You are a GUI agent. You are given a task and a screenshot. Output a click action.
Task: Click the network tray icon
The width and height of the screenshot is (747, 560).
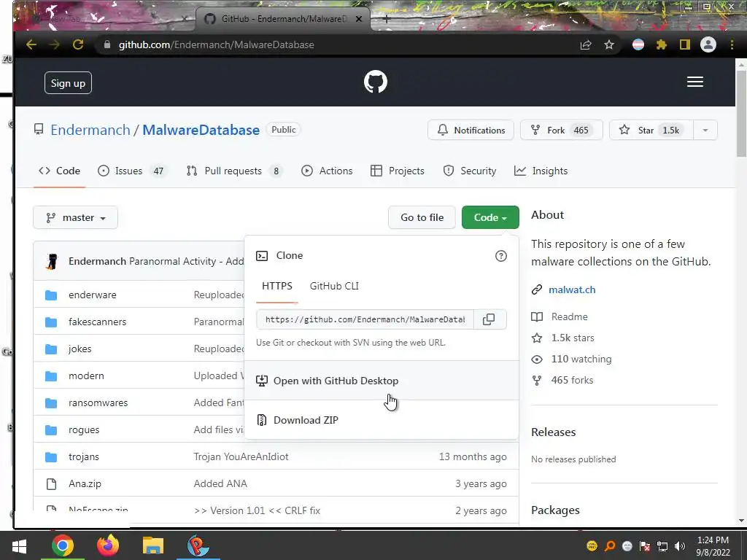[x=662, y=546]
